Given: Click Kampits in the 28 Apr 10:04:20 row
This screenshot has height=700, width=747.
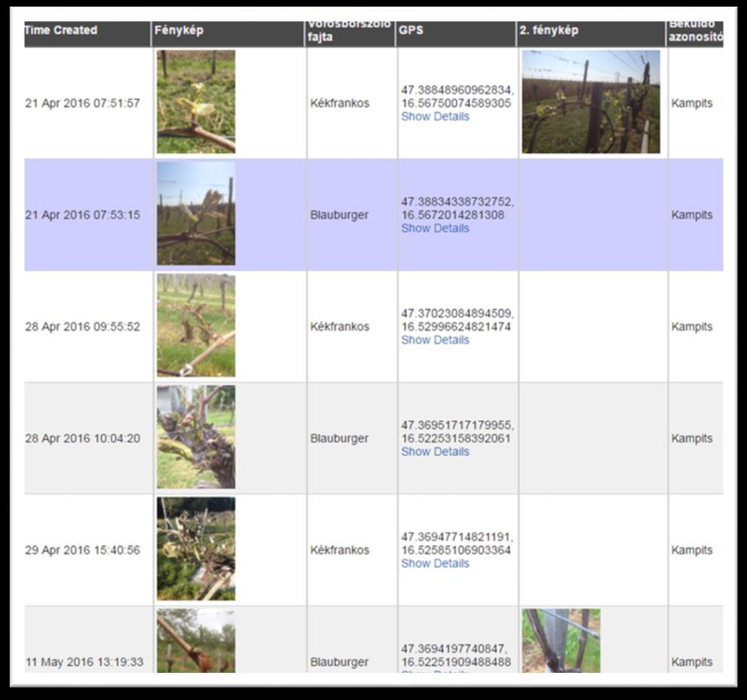Looking at the screenshot, I should pyautogui.click(x=692, y=439).
